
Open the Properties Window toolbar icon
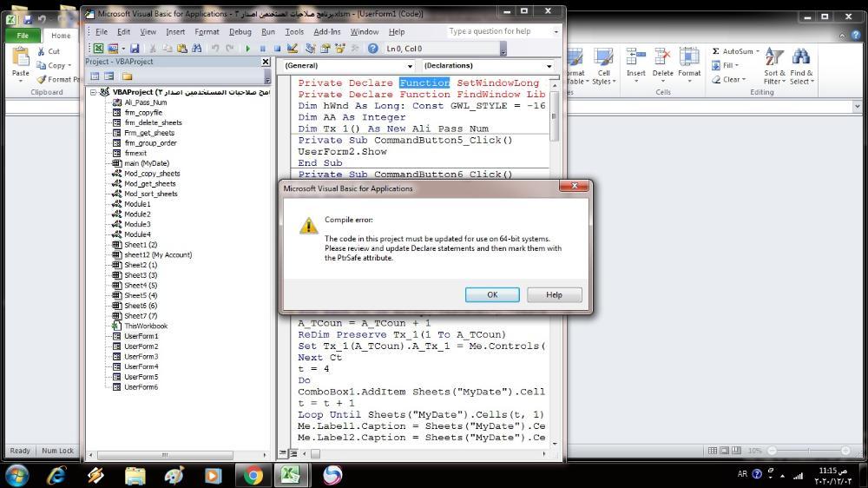pos(325,49)
